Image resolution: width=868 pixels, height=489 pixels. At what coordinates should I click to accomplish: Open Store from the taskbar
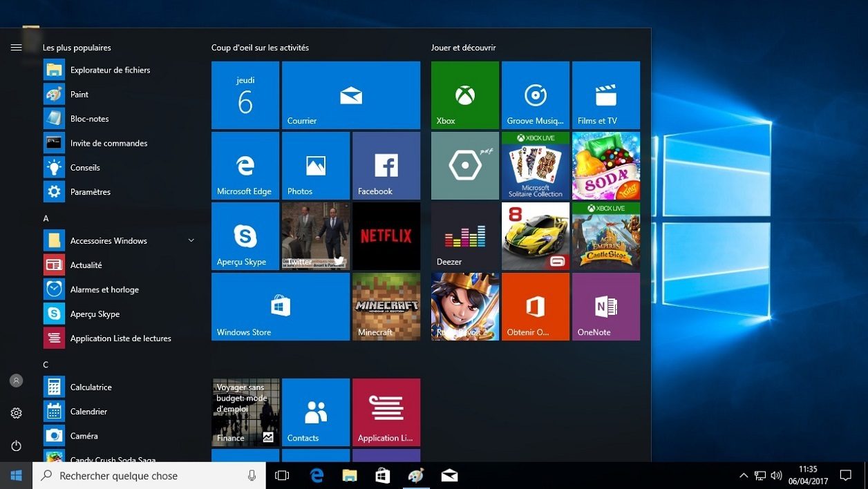click(383, 476)
